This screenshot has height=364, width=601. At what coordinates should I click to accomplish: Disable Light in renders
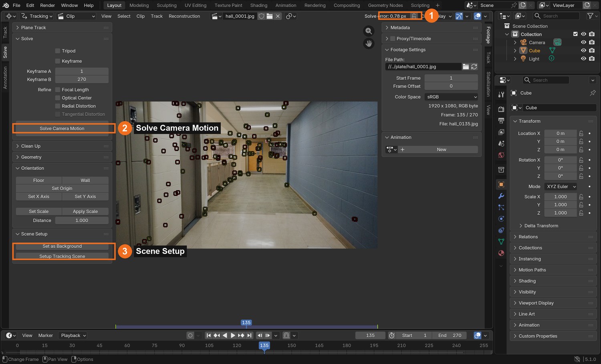[592, 59]
